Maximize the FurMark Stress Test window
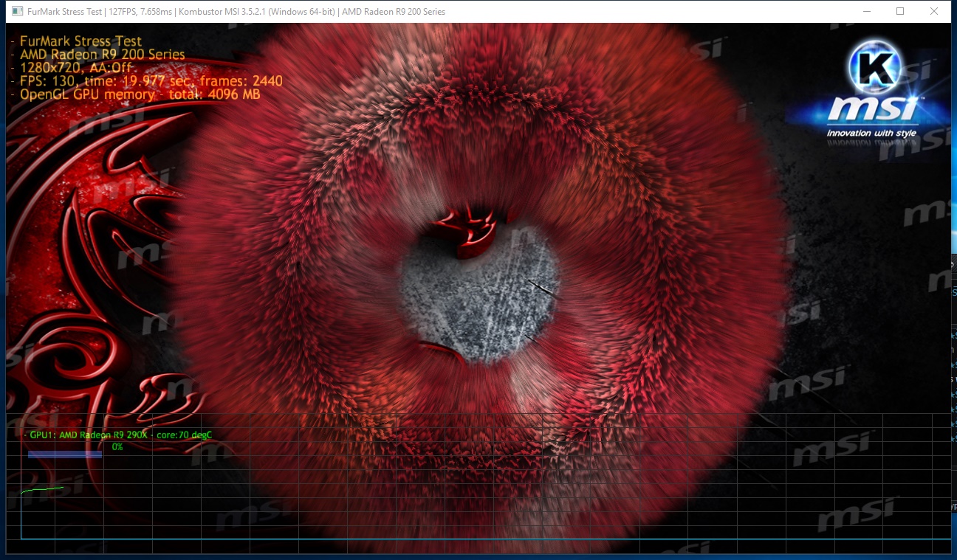This screenshot has width=957, height=560. point(900,11)
